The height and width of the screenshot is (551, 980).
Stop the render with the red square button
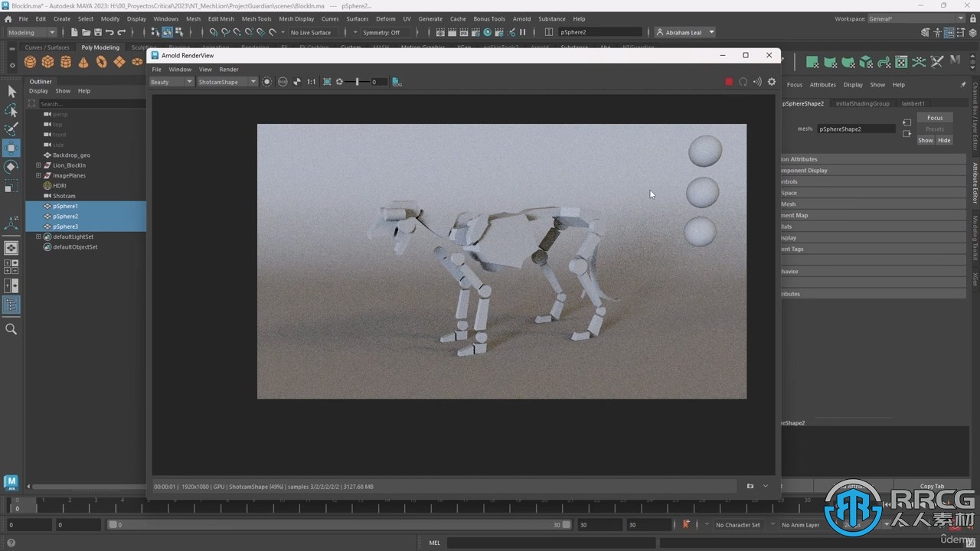[x=729, y=82]
